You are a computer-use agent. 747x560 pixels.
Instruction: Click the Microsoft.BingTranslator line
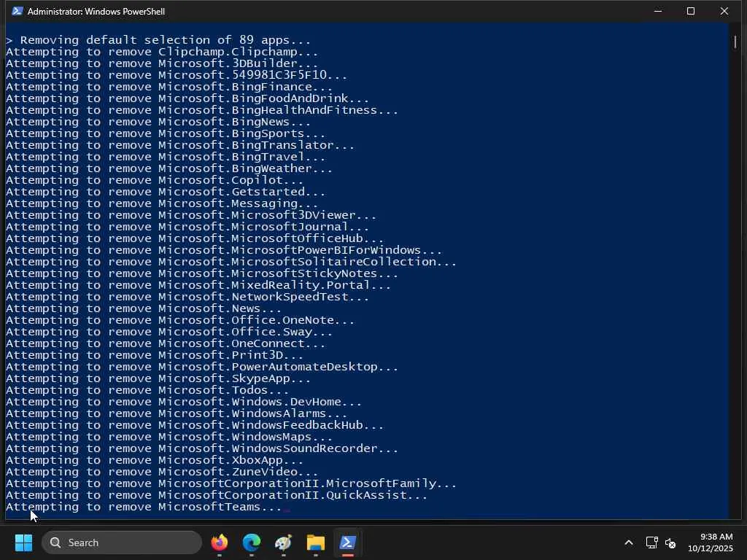click(180, 145)
